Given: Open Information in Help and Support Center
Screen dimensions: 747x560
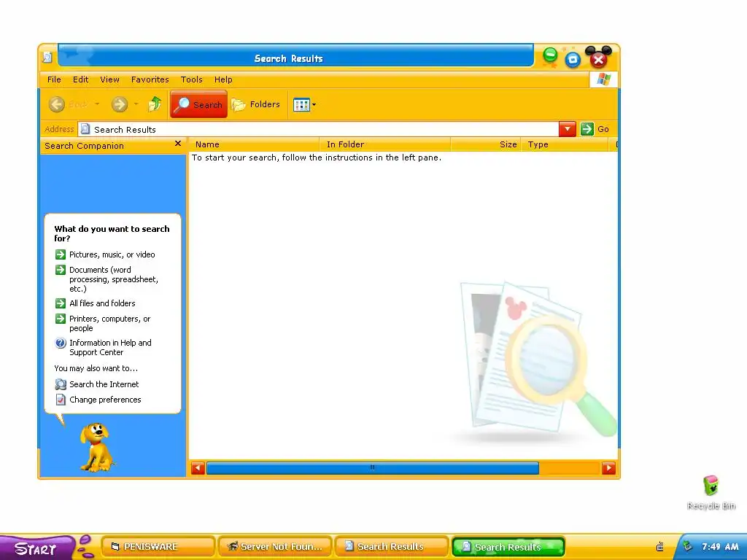Looking at the screenshot, I should click(x=111, y=348).
